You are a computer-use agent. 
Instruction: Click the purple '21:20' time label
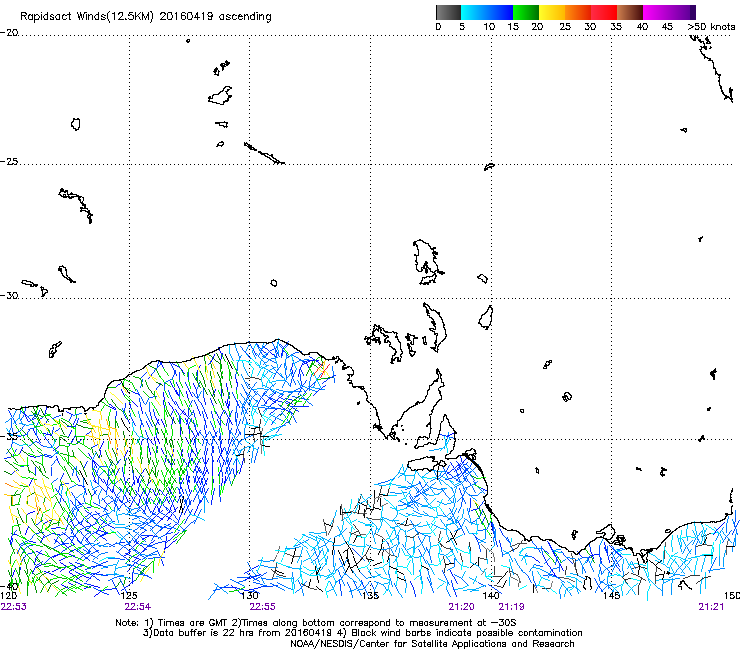click(x=462, y=607)
